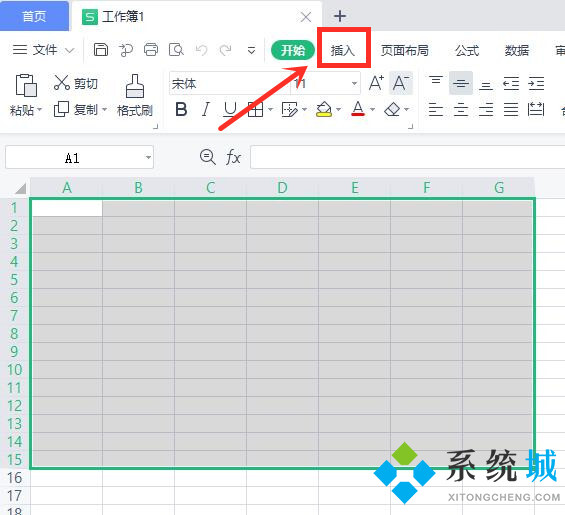Select column header G

(x=499, y=188)
